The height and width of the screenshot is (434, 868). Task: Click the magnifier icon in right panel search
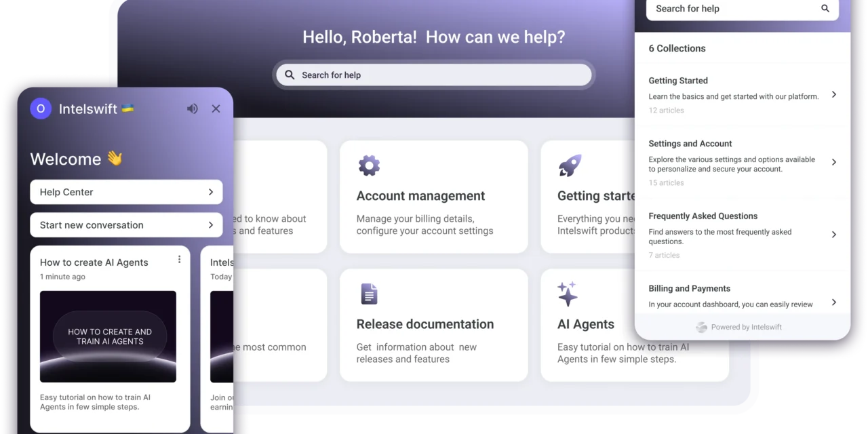[825, 9]
